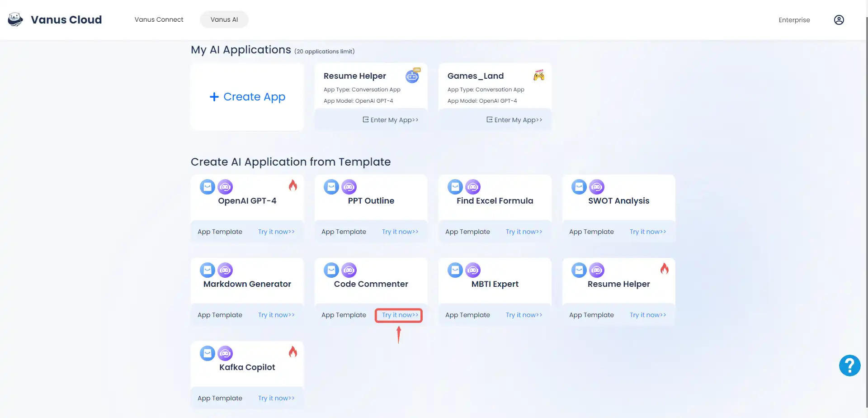
Task: Click the flame icon on OpenAI GPT-4 template
Action: (x=293, y=185)
